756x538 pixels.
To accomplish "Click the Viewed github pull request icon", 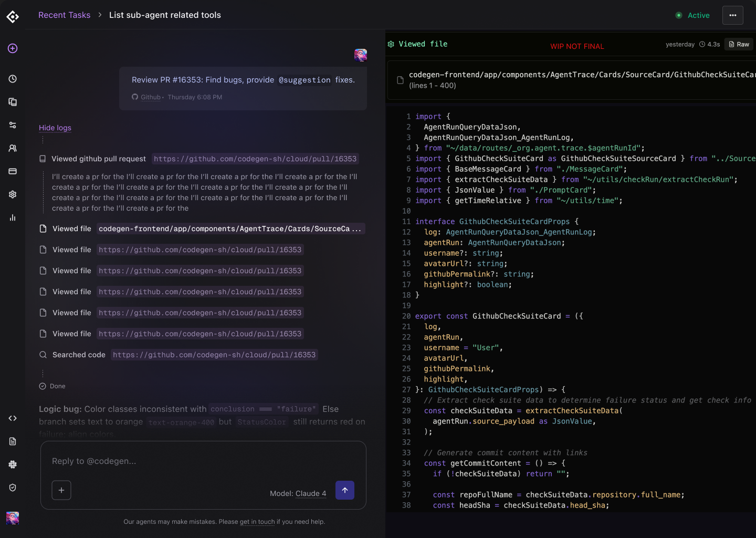I will click(43, 159).
